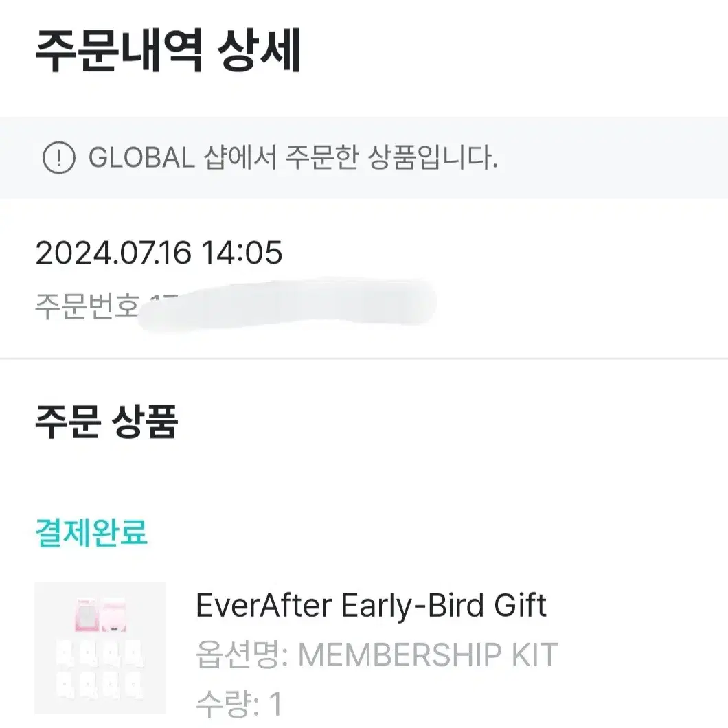Click the exclamation info icon

[59, 158]
